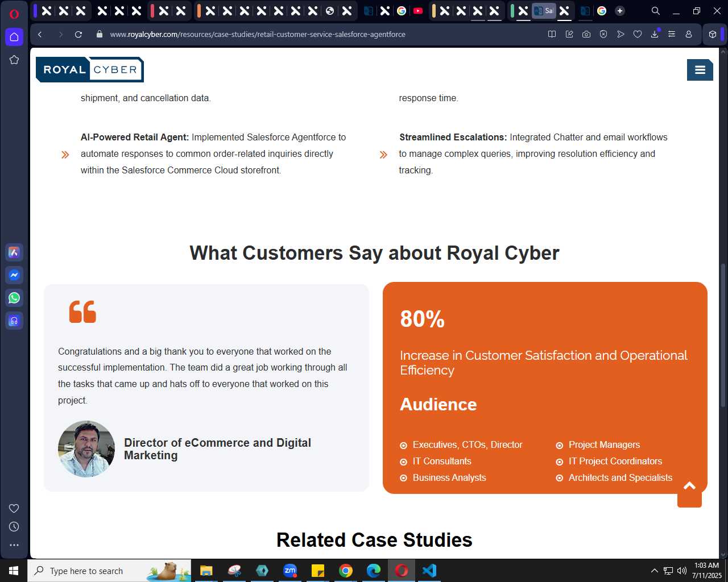Expand the red tab island handle
The height and width of the screenshot is (582, 728).
coord(152,11)
